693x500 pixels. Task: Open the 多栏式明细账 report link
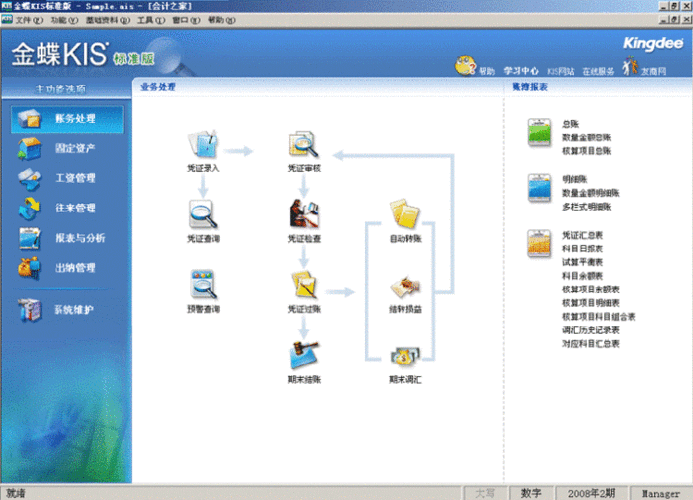(586, 206)
